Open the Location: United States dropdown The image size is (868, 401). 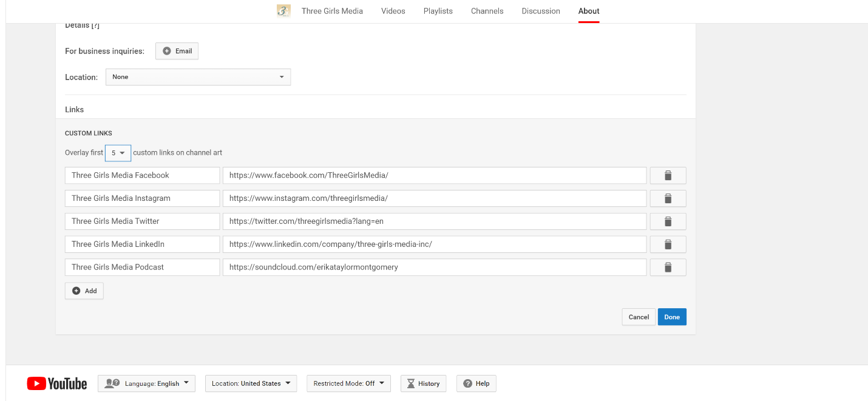click(251, 383)
